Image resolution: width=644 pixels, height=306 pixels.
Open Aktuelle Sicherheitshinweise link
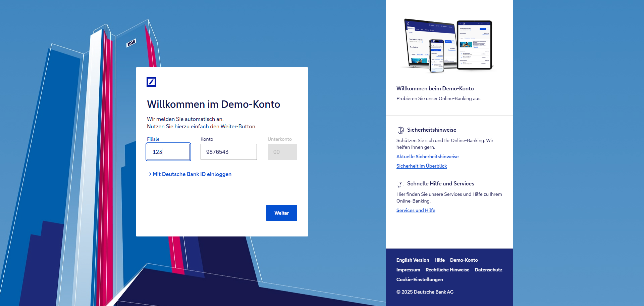pyautogui.click(x=427, y=157)
